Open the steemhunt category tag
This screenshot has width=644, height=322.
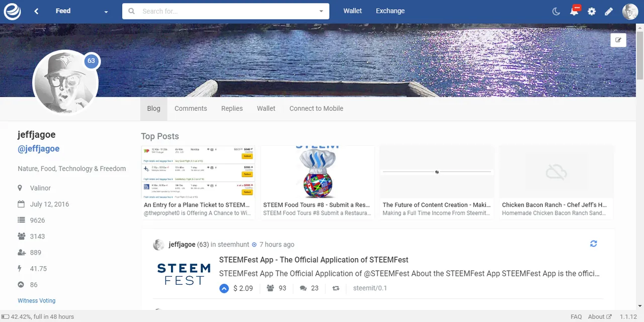coord(233,244)
